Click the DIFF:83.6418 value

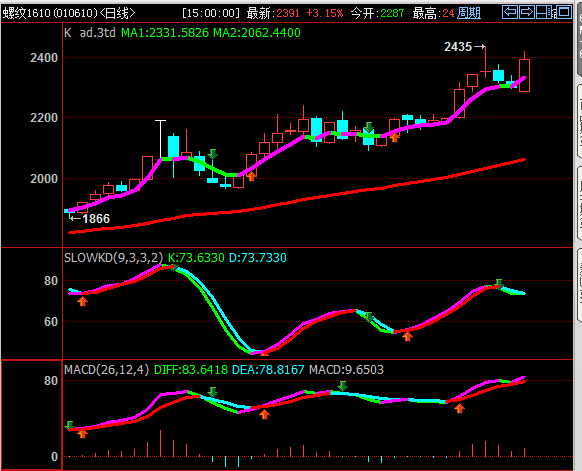(191, 370)
